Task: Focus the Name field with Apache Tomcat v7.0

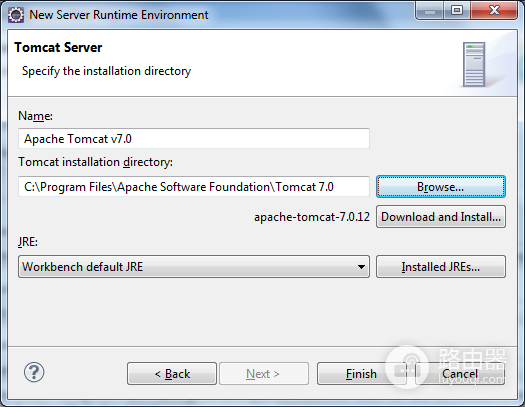Action: pyautogui.click(x=194, y=138)
